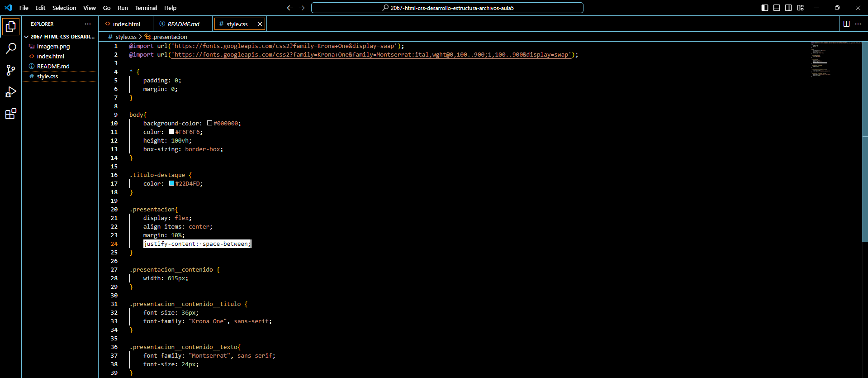The image size is (868, 378).
Task: Select style.css in the Explorer
Action: tap(60, 76)
